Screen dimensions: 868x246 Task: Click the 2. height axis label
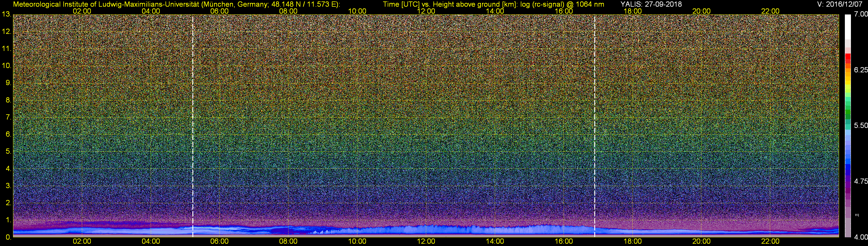click(x=8, y=203)
